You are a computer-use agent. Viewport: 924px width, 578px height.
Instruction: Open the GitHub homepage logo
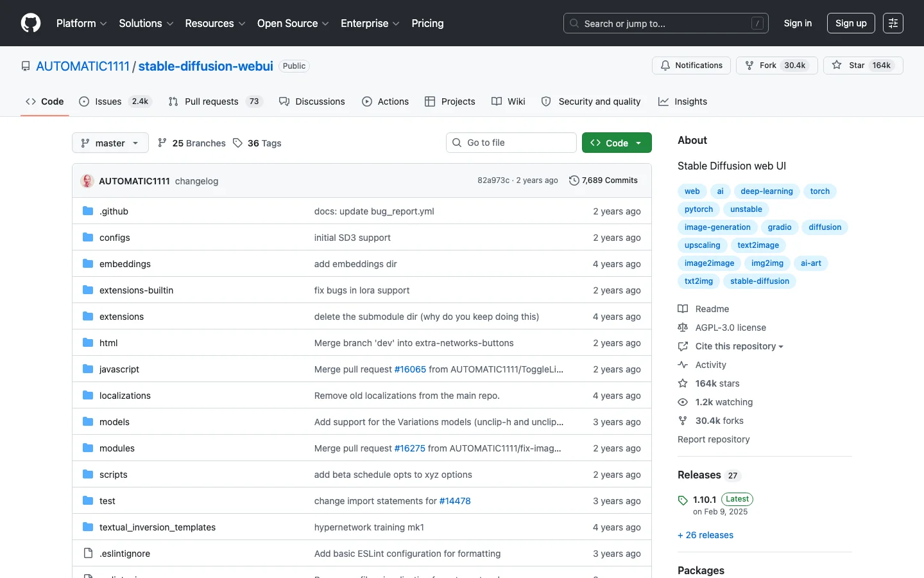31,23
